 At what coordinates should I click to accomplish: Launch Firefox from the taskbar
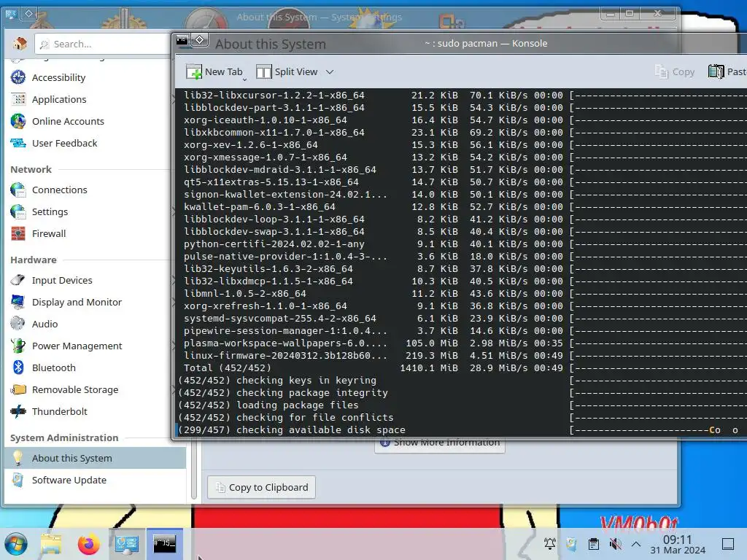88,544
